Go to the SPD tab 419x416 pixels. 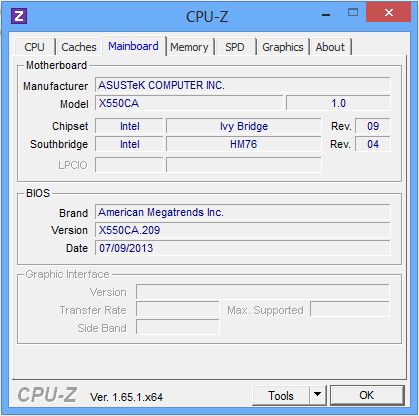pos(235,47)
